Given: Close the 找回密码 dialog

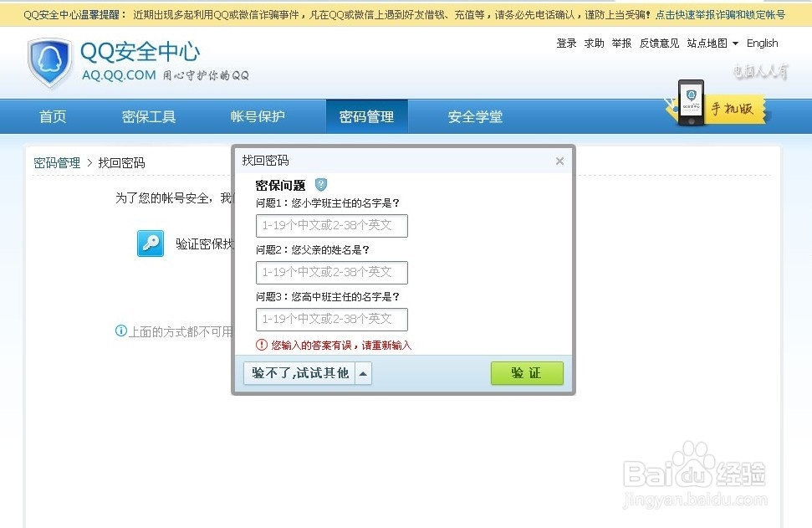Looking at the screenshot, I should 559,161.
